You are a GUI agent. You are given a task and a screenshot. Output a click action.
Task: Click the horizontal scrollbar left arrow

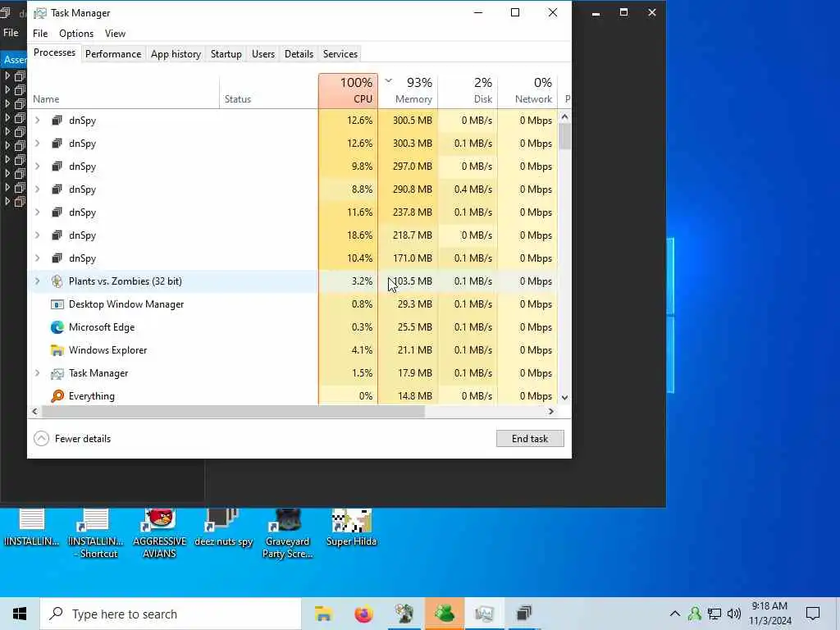[x=34, y=412]
